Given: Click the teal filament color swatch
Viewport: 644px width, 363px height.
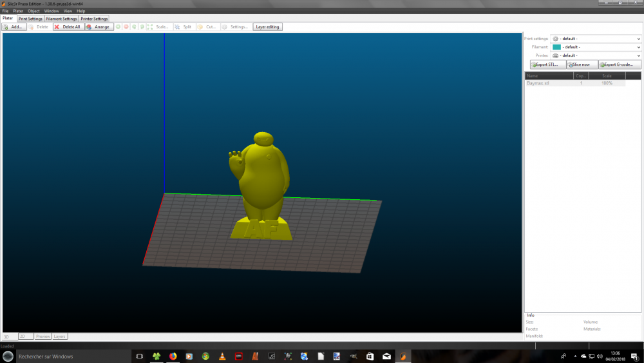Looking at the screenshot, I should click(556, 47).
